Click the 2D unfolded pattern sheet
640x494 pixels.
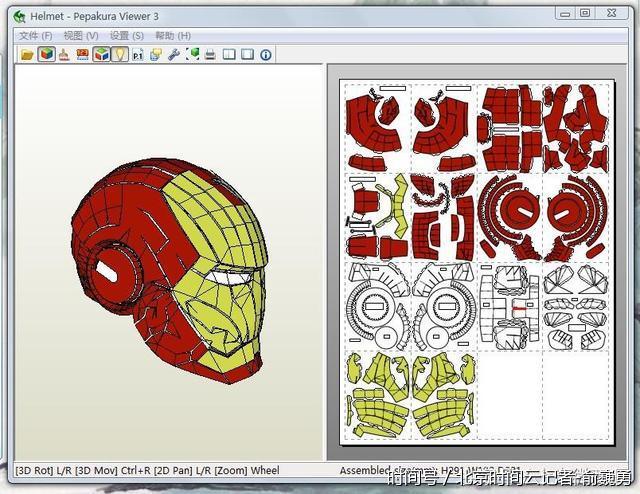pos(477,261)
